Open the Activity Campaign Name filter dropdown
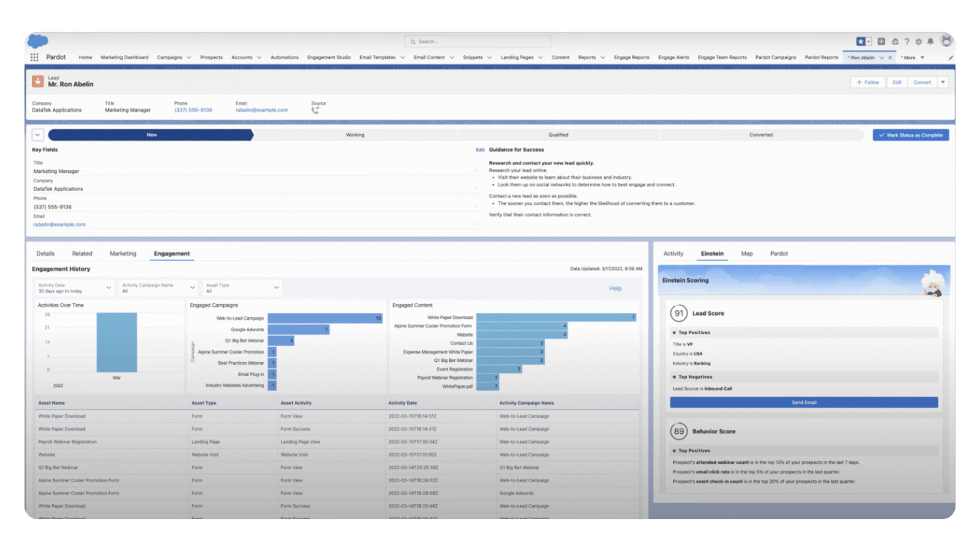 (x=158, y=288)
